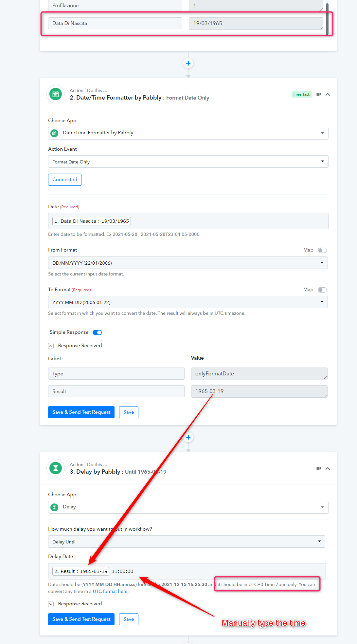Screen dimensions: 357x644
Task: Click Save button in formatter step
Action: point(129,412)
